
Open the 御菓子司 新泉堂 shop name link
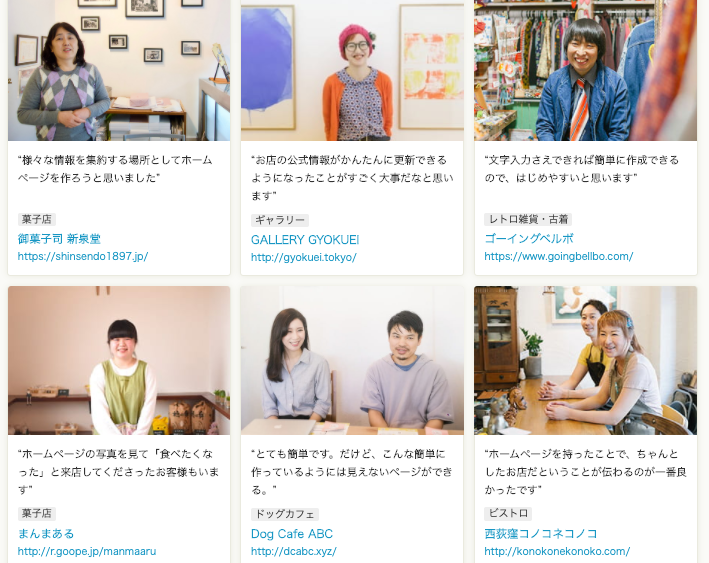point(59,239)
